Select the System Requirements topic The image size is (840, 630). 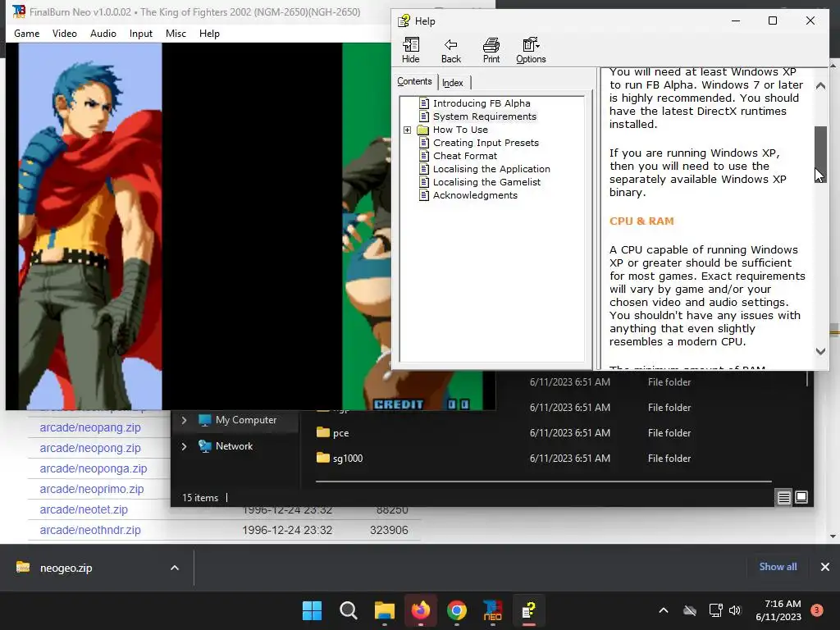pyautogui.click(x=485, y=116)
